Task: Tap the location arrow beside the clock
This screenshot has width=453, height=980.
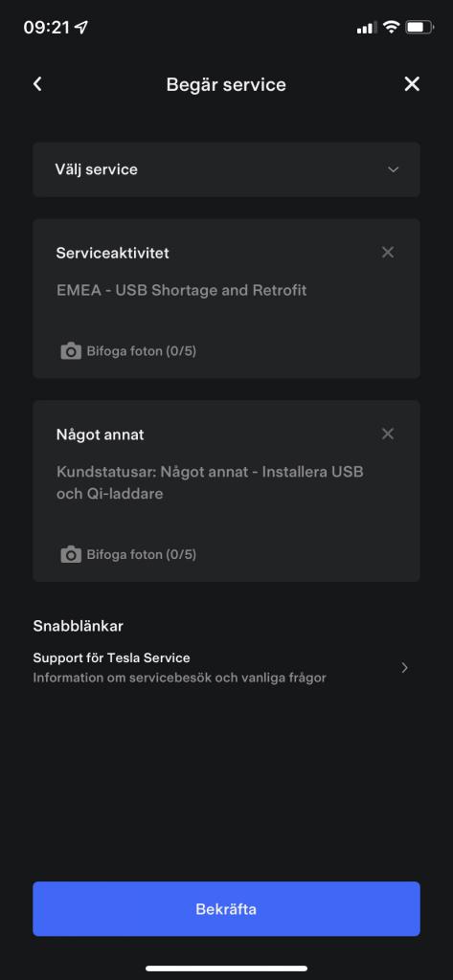Action: click(x=81, y=28)
